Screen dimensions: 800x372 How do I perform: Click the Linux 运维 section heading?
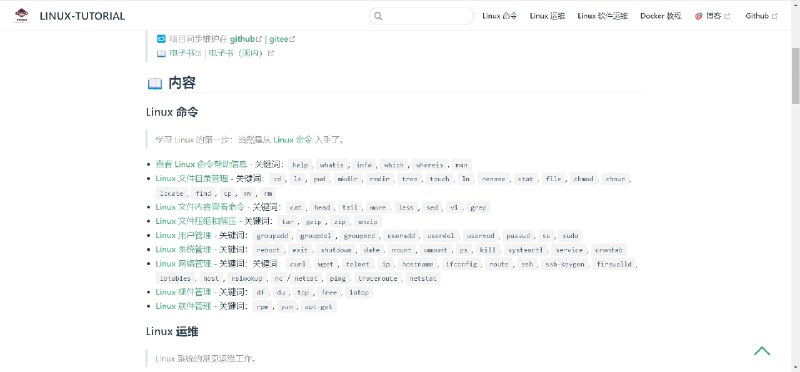(x=172, y=332)
